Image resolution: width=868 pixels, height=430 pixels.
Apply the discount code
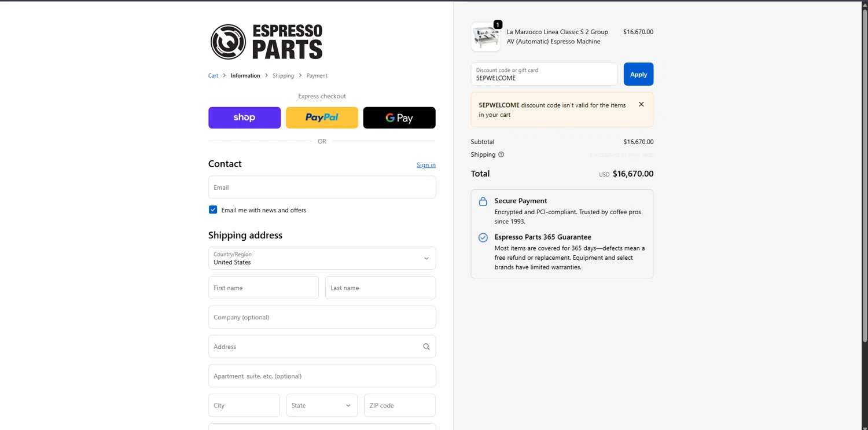[x=638, y=74]
